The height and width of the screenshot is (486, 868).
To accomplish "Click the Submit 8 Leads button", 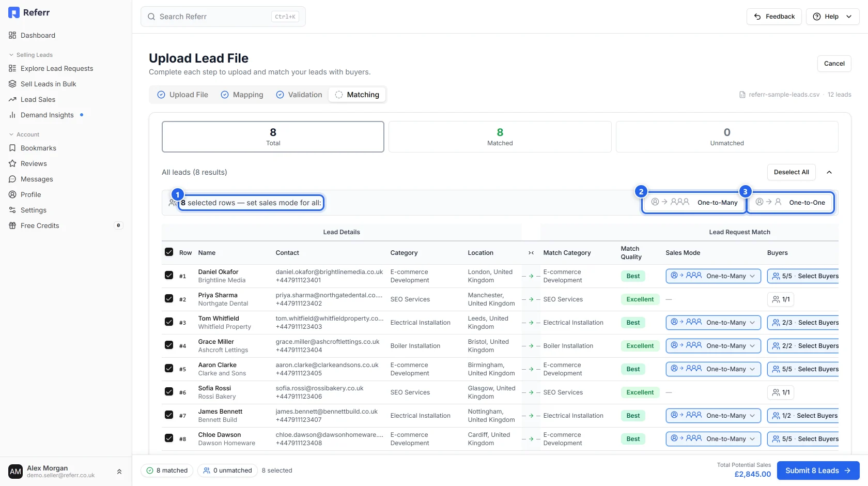I will coord(818,470).
